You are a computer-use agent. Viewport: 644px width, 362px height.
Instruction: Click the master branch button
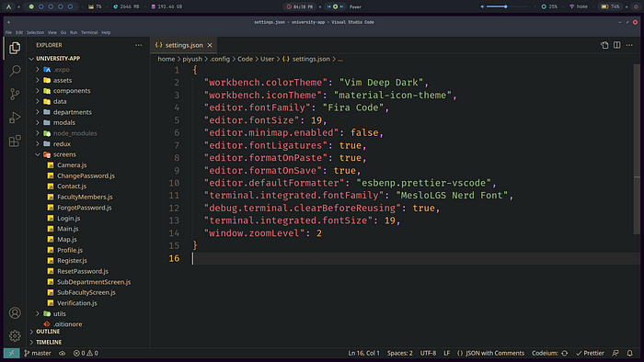tap(38, 353)
